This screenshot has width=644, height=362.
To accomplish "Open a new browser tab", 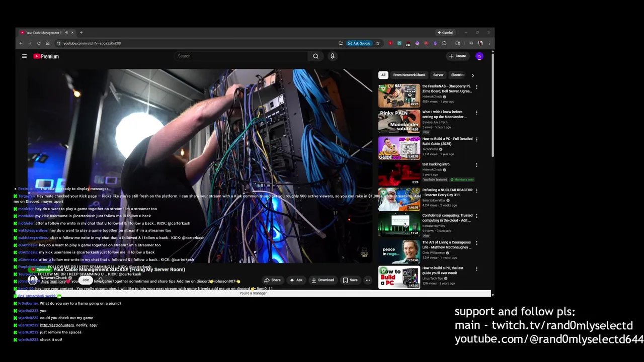I will 81,33.
